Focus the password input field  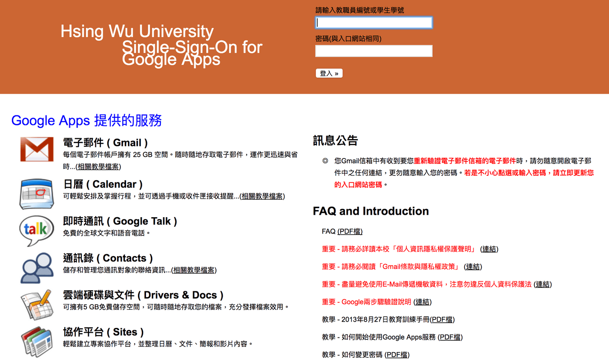[374, 51]
